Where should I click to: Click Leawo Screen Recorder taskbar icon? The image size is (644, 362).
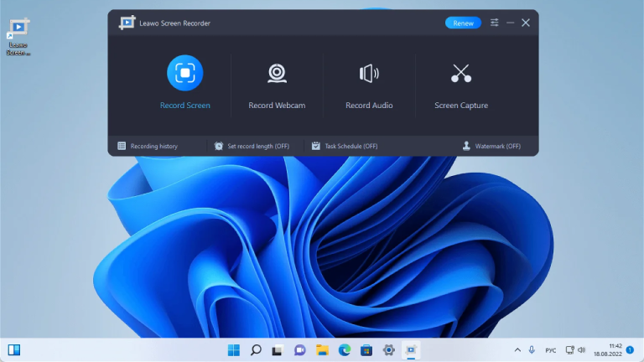click(411, 350)
